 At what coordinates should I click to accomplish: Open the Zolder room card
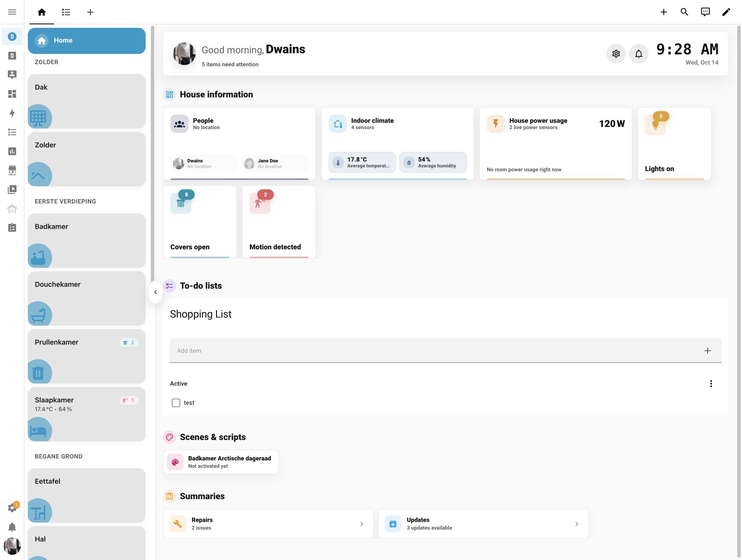click(x=87, y=159)
